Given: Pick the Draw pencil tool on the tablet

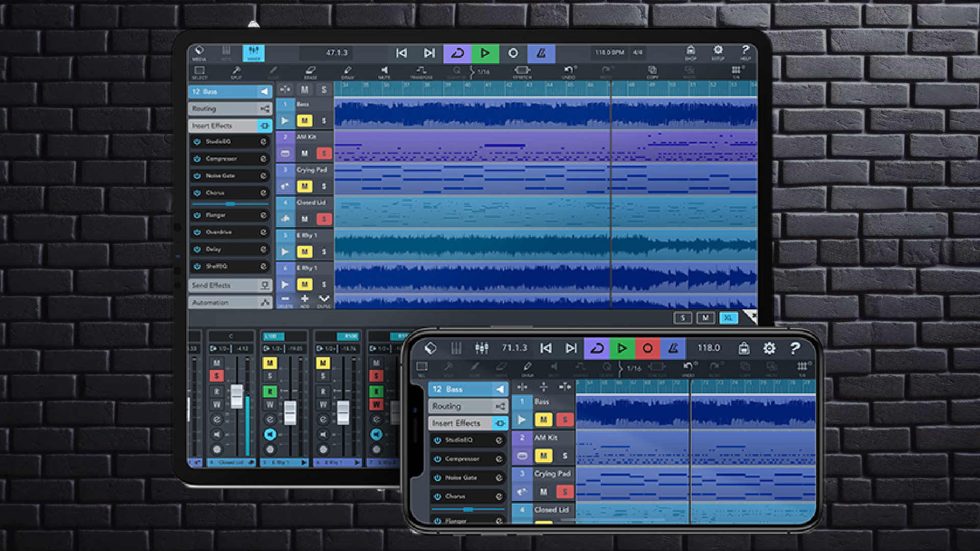Looking at the screenshot, I should pos(348,72).
